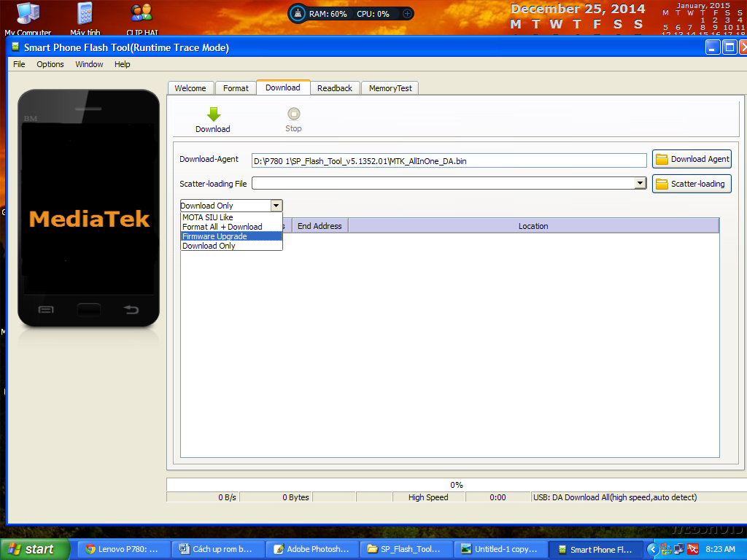Click the Smart Phone Flash Tool title icon
Image resolution: width=747 pixels, height=560 pixels.
16,47
